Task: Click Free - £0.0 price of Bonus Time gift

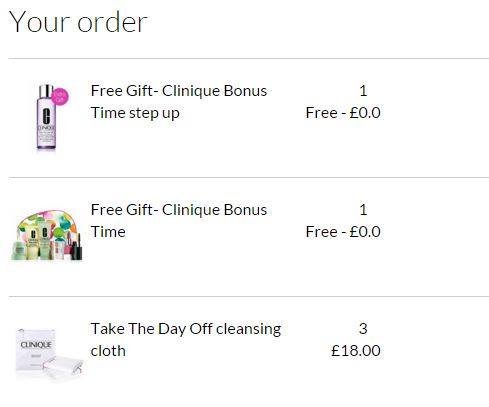Action: (343, 232)
